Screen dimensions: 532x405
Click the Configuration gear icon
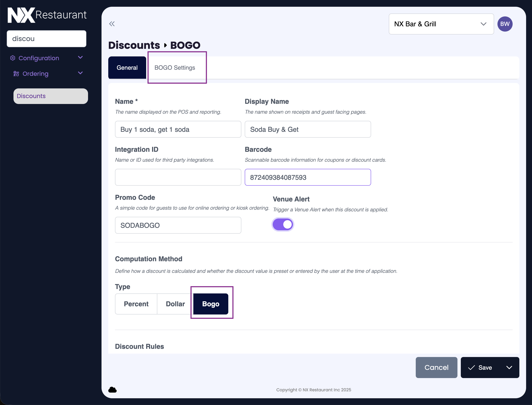pos(13,58)
